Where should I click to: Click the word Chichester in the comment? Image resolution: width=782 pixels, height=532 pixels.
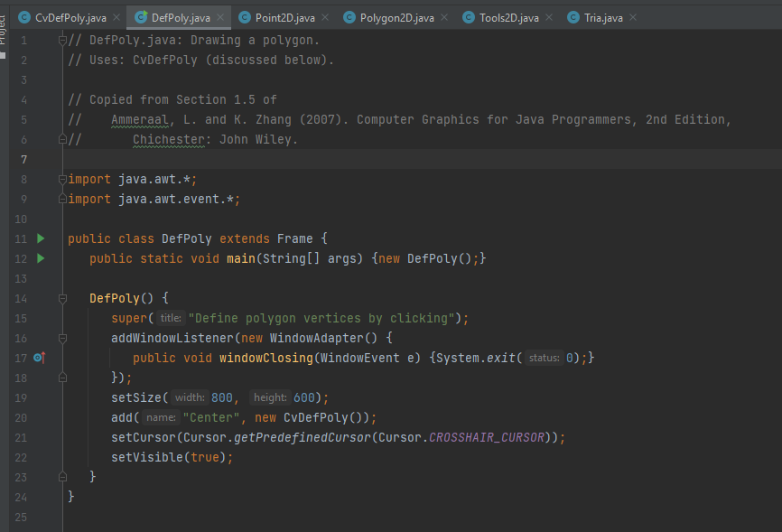(x=169, y=140)
